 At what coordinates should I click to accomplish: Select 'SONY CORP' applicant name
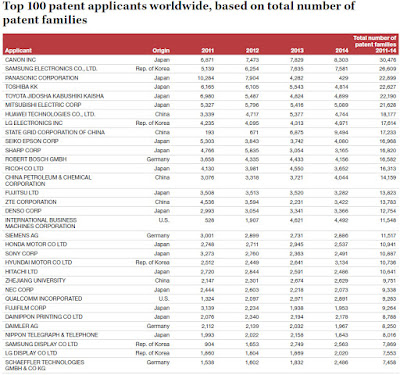(x=21, y=254)
